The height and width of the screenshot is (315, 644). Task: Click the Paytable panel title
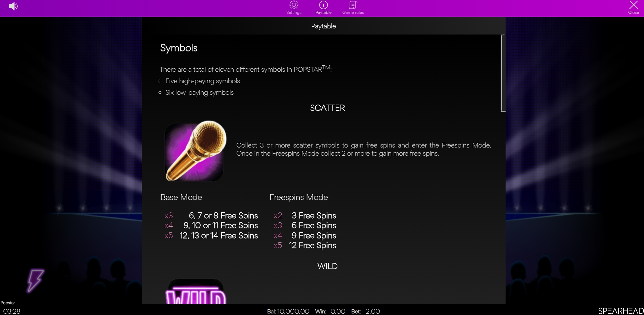pyautogui.click(x=323, y=26)
